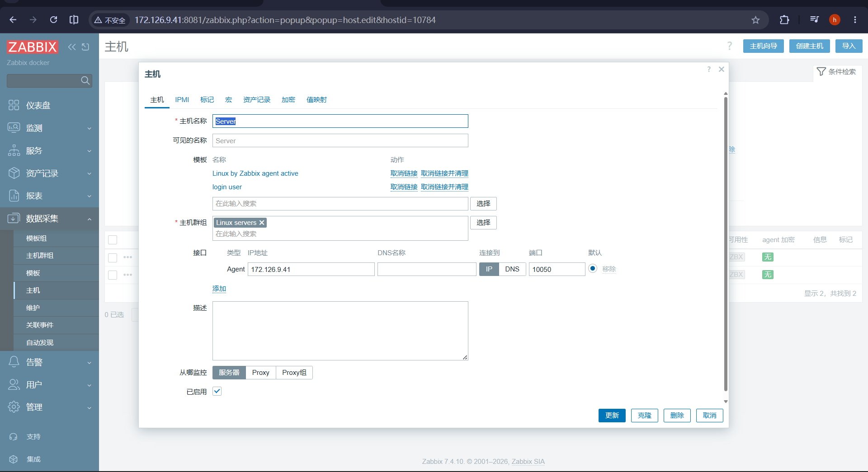
Task: Click the sidebar search magnifier icon
Action: point(85,80)
